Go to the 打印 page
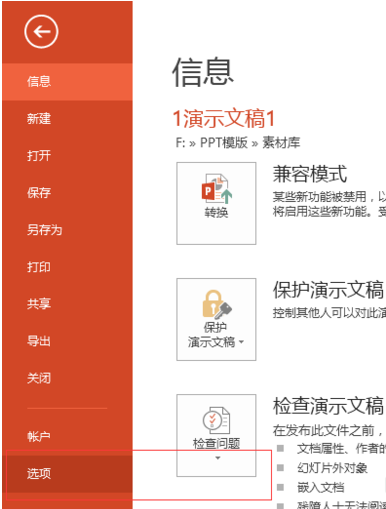The width and height of the screenshot is (386, 509). pos(67,267)
